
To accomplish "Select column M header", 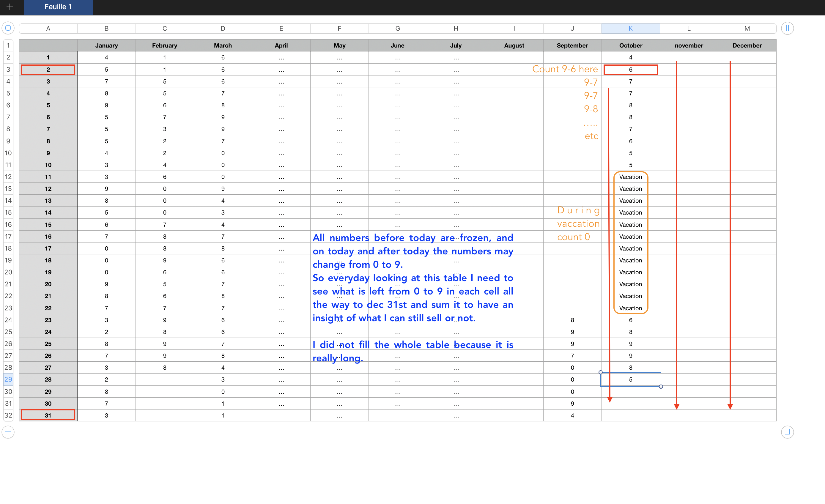I will point(747,29).
